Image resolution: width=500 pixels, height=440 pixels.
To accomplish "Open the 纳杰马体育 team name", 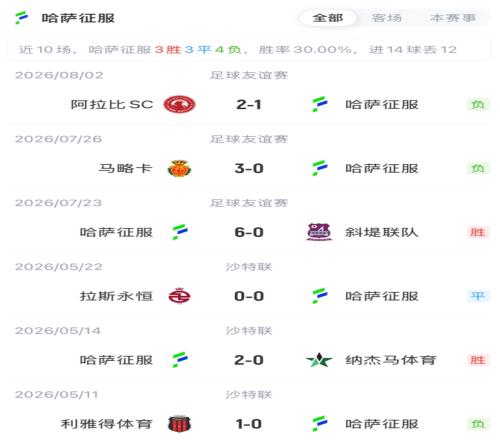I will tap(391, 360).
